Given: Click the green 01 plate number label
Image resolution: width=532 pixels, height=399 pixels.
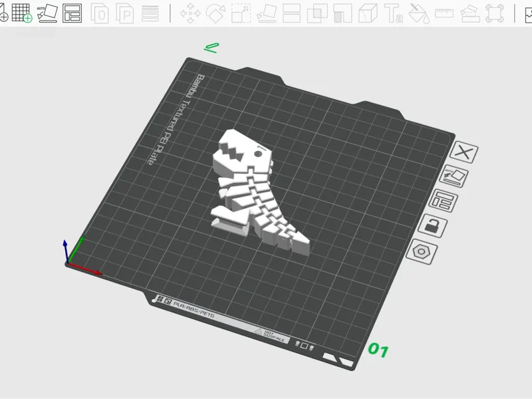Looking at the screenshot, I should (378, 350).
